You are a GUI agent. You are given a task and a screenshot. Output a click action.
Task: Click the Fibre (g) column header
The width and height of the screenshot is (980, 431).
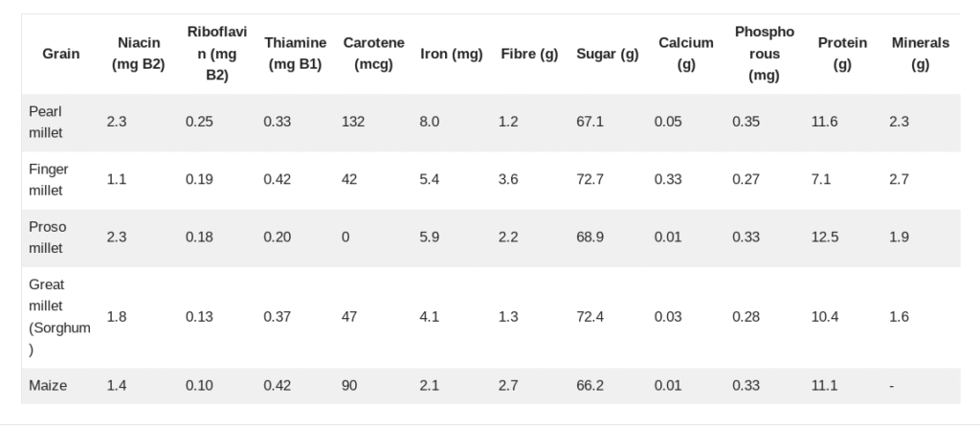tap(529, 54)
